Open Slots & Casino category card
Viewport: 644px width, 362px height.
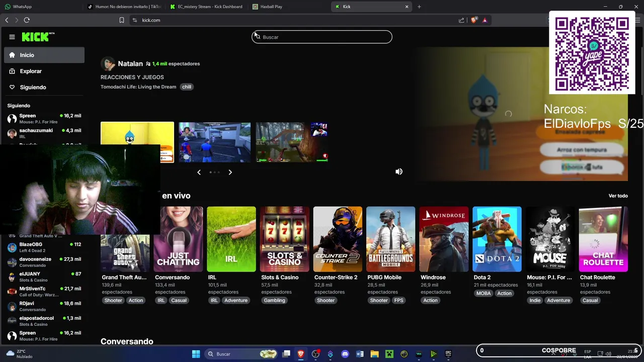pos(285,239)
